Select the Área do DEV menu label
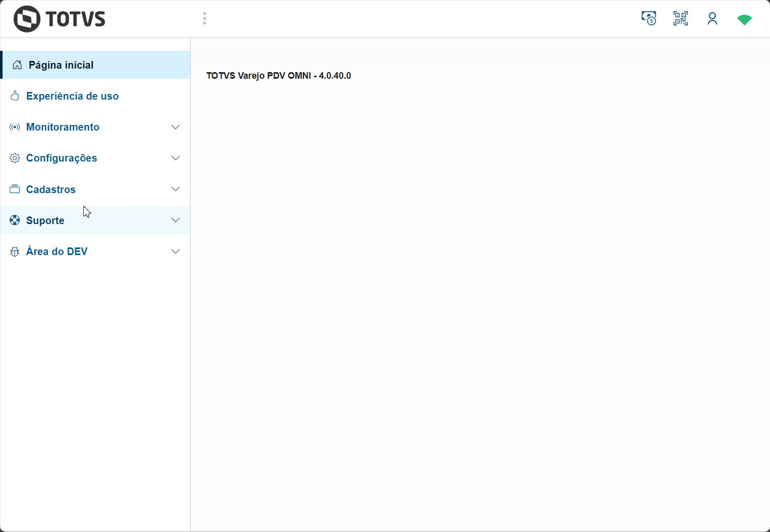The width and height of the screenshot is (770, 532). click(57, 252)
